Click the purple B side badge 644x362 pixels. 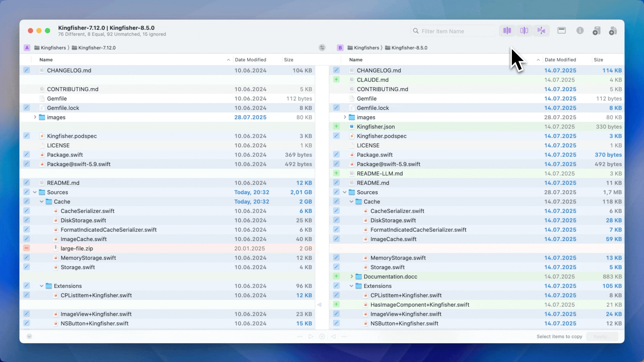click(340, 48)
